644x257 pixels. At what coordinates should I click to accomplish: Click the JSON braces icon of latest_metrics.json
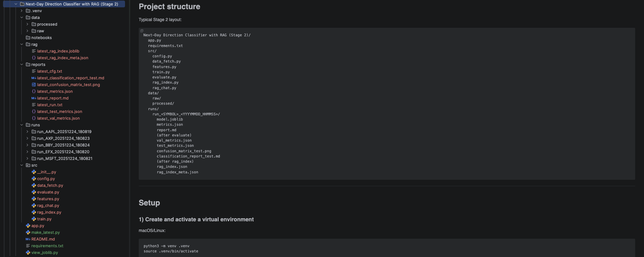click(x=34, y=92)
